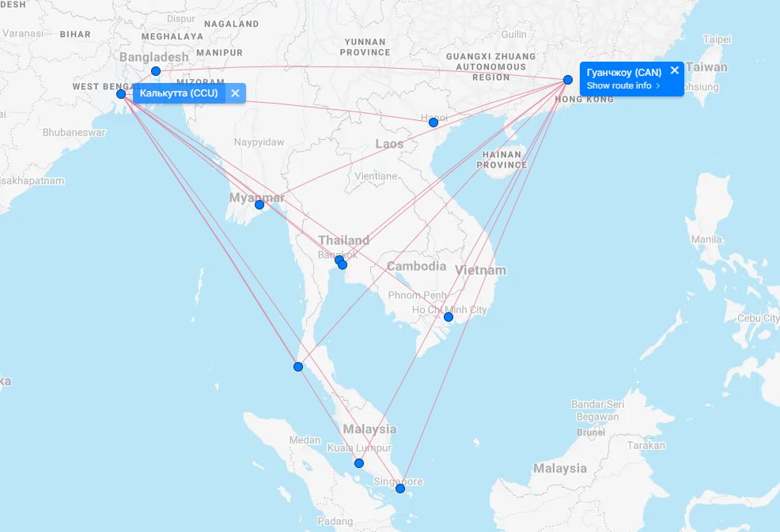Select the Singapore airport marker
The image size is (780, 532).
coord(400,489)
